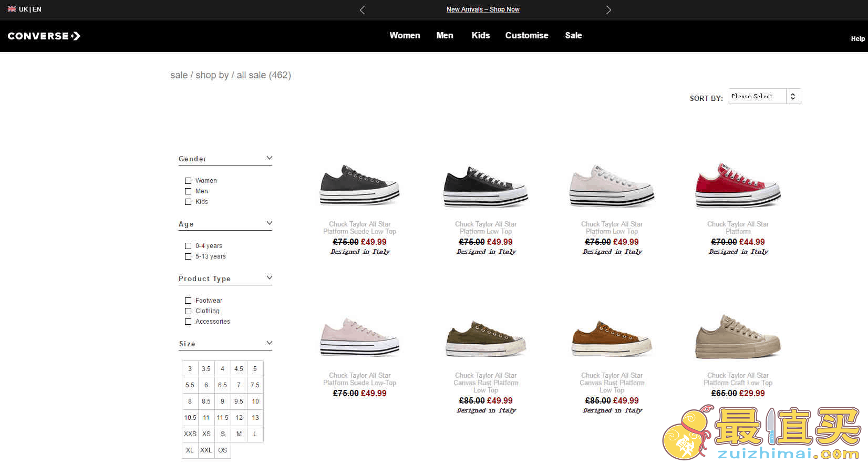The width and height of the screenshot is (868, 464).
Task: Select size 6.5
Action: [x=223, y=385]
